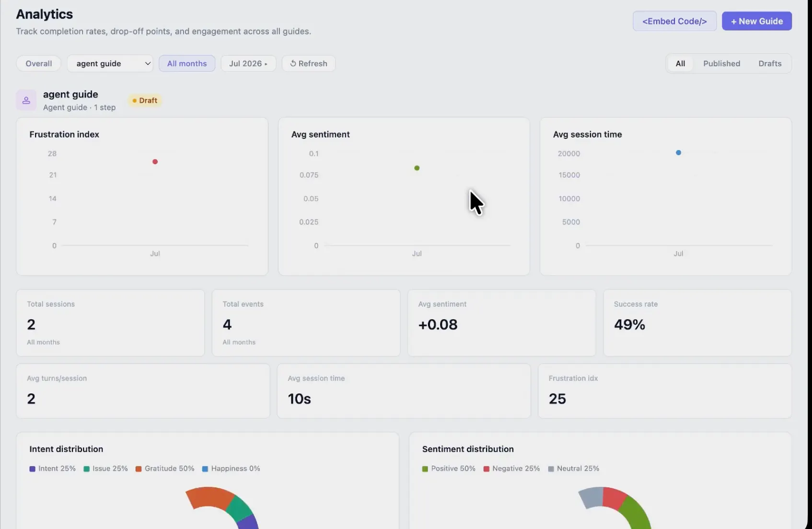Click the Success rate value 49%

pyautogui.click(x=630, y=324)
